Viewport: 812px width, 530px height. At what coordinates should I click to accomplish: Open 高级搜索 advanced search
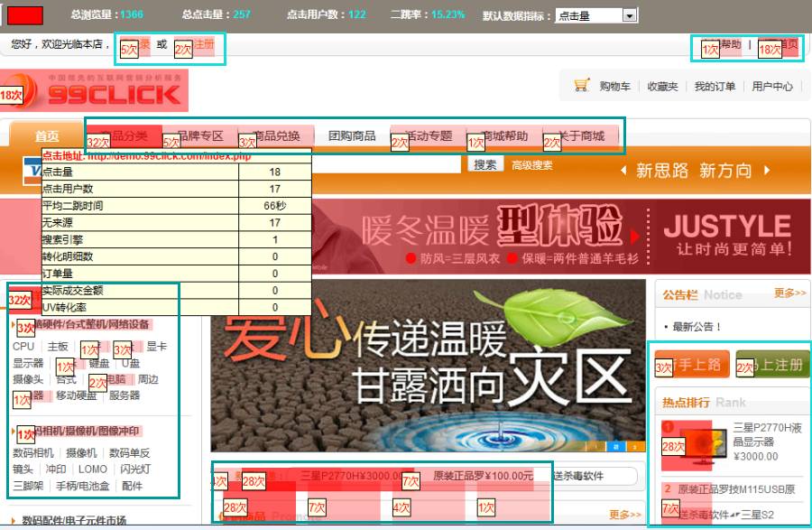pos(531,165)
